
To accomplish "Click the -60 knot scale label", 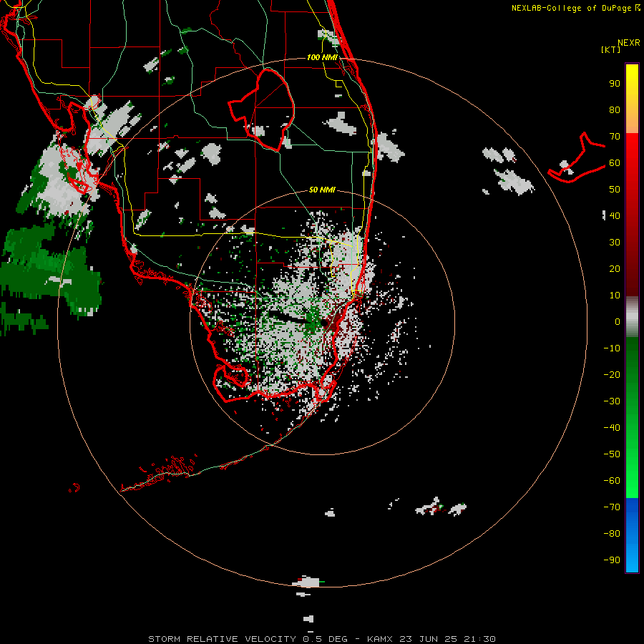I will (x=612, y=481).
